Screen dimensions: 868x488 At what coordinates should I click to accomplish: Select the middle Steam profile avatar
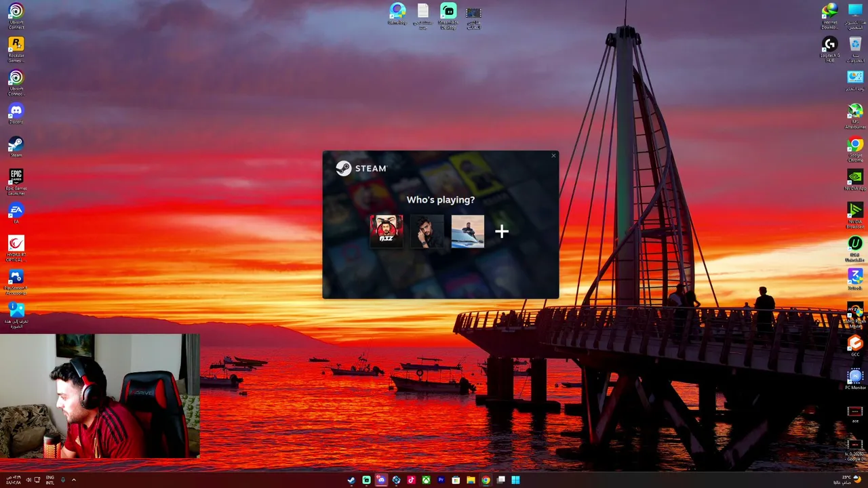pyautogui.click(x=427, y=231)
